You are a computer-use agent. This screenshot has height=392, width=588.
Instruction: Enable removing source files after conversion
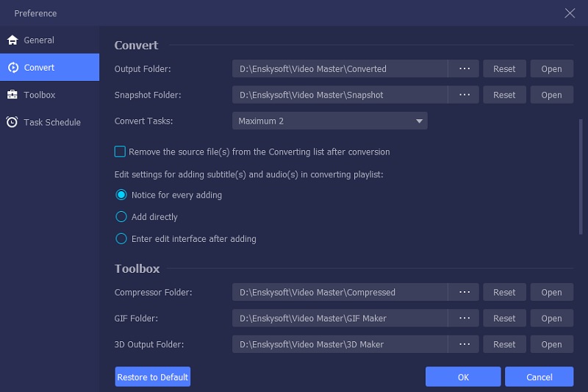click(x=121, y=152)
